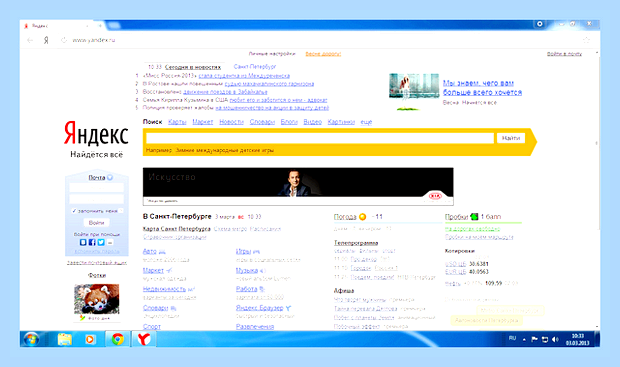Click the speaker icon beside Музыка
Image resolution: width=620 pixels, height=367 pixels.
(x=263, y=271)
